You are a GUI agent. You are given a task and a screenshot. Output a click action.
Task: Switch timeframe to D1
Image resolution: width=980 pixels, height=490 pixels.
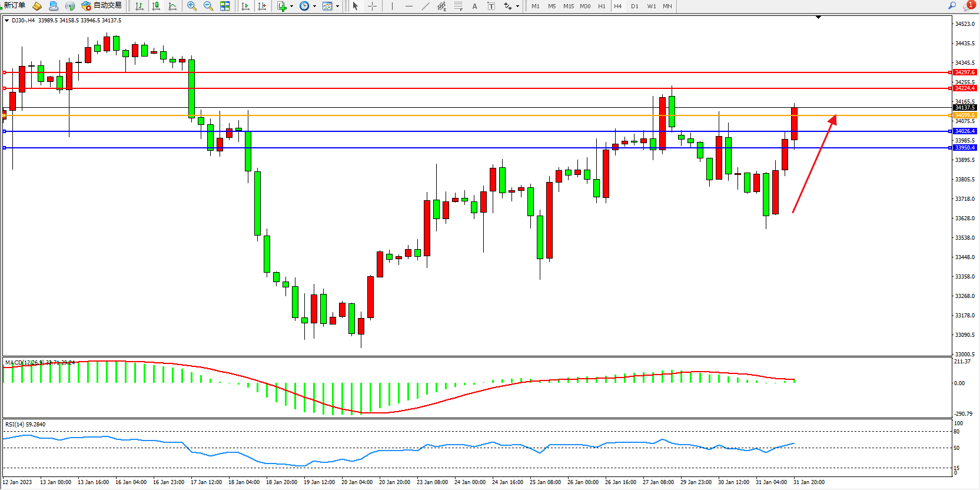634,6
